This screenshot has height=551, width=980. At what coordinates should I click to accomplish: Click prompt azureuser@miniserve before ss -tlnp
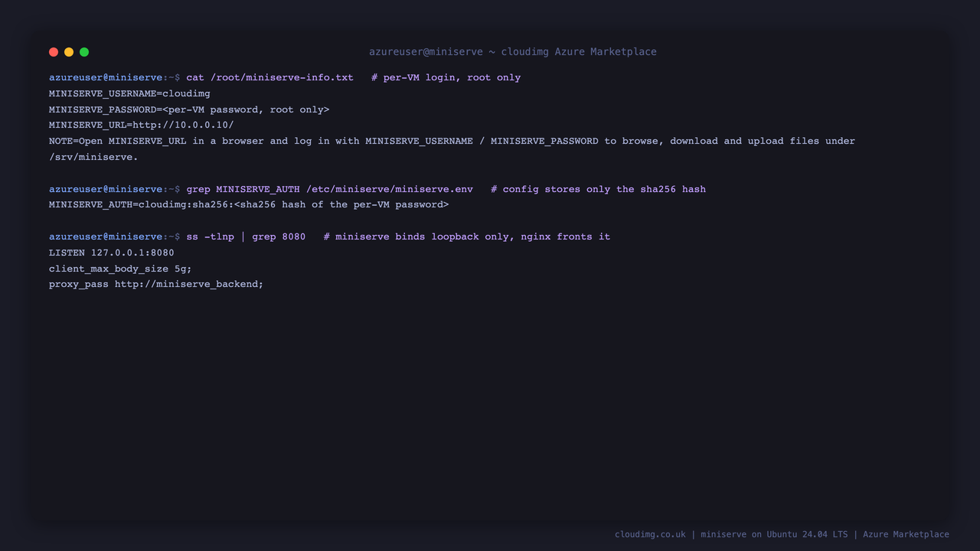point(106,236)
